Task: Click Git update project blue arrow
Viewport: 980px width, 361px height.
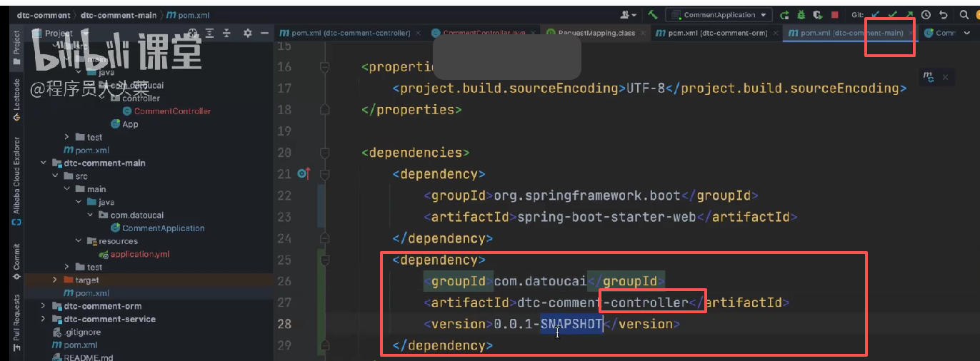Action: (876, 14)
